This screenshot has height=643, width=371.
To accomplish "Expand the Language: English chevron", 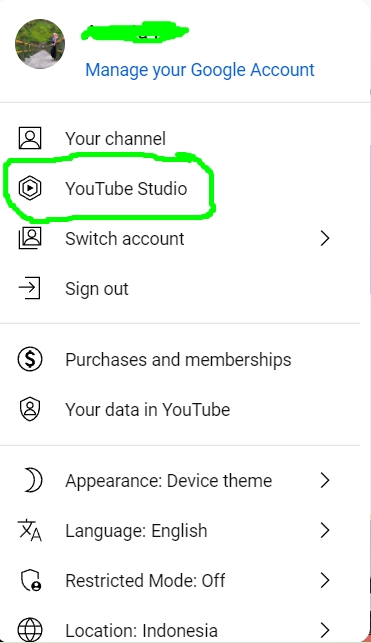I will point(325,530).
